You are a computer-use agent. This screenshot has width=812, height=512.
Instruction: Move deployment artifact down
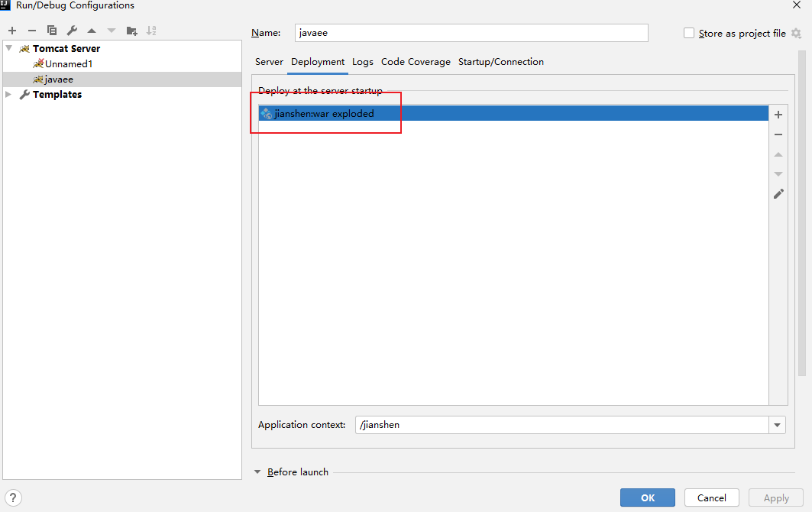click(778, 174)
